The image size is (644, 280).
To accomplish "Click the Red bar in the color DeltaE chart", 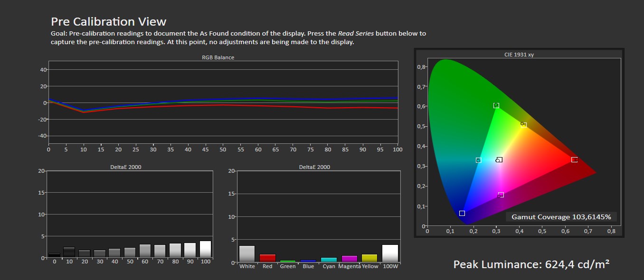I will tap(267, 258).
